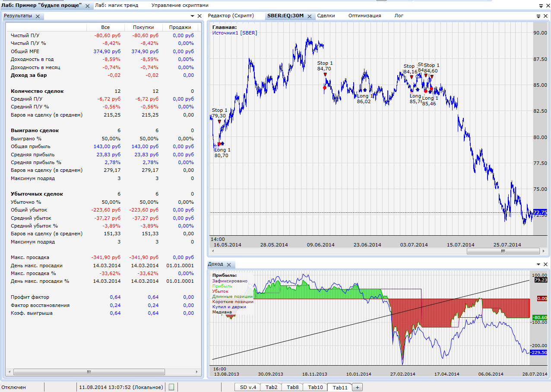Click the Результаты horizontal scrollbar
This screenshot has width=551, height=392.
click(x=89, y=372)
